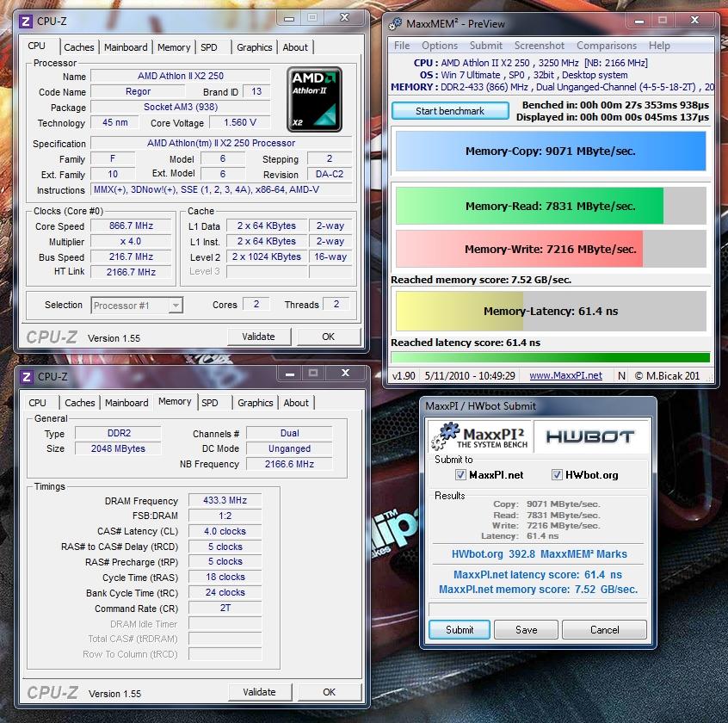Switch to Mainboard tab in bottom CPU-Z window

coord(126,403)
